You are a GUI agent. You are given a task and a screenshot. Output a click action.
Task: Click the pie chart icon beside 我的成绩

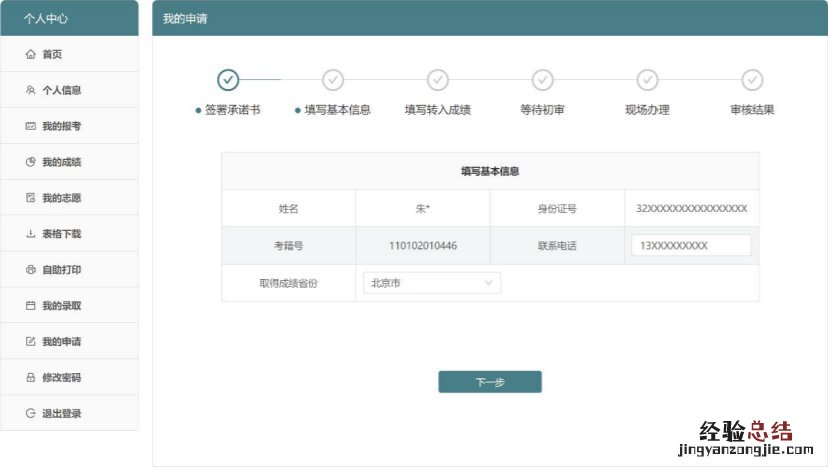(30, 162)
